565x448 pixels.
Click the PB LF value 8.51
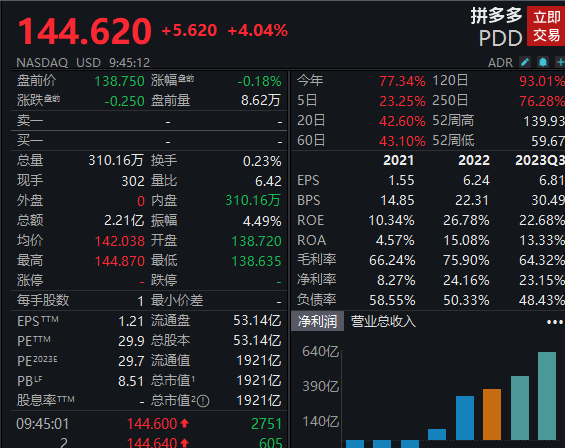tap(131, 381)
